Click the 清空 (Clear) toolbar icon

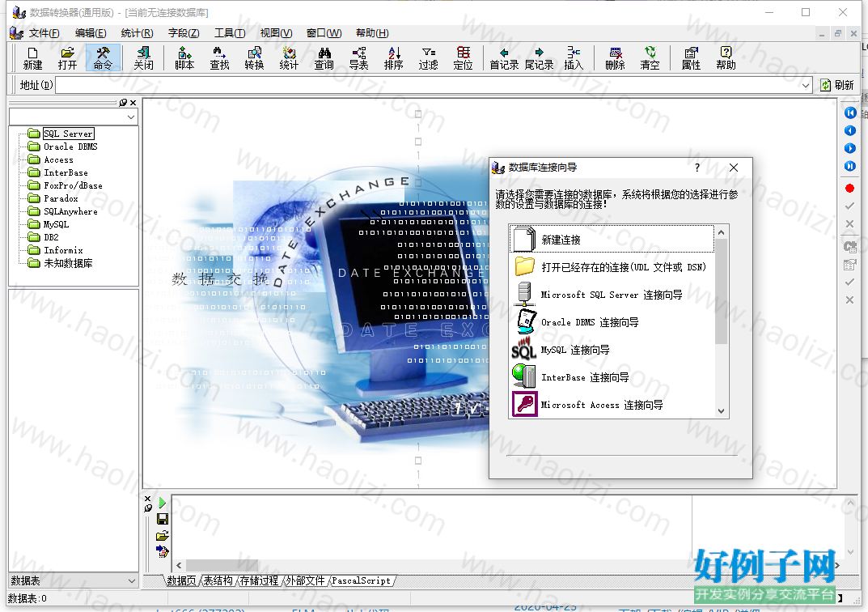coord(650,58)
